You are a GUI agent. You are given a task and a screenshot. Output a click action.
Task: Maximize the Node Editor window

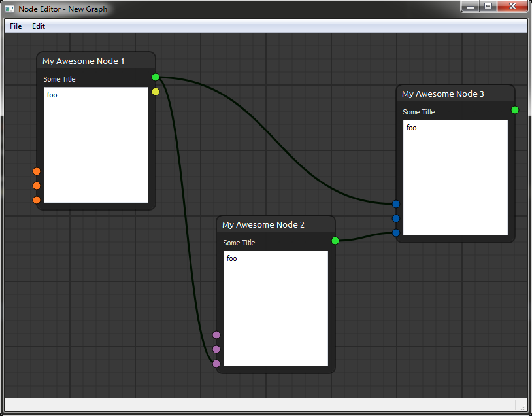[x=488, y=6]
